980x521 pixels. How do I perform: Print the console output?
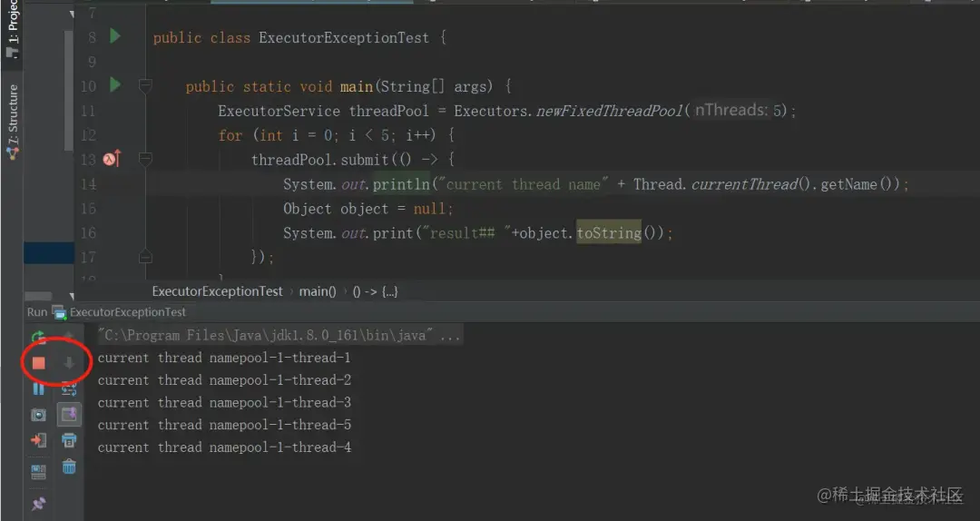coord(69,440)
